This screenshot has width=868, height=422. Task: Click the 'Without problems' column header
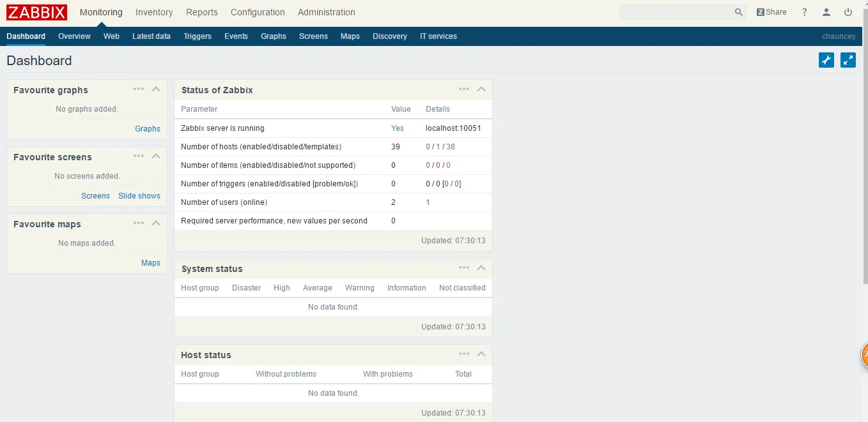pyautogui.click(x=286, y=373)
